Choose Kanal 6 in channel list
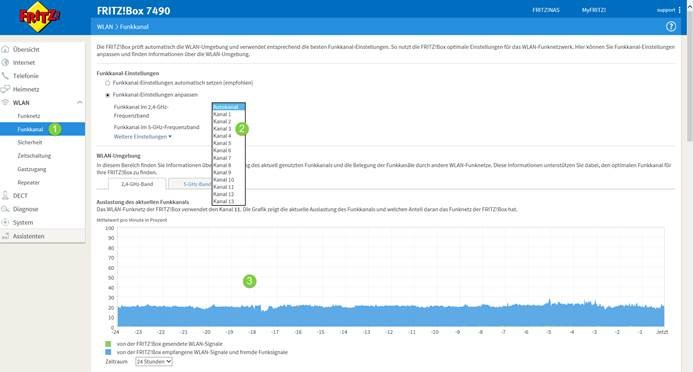693x372 pixels. pyautogui.click(x=228, y=150)
